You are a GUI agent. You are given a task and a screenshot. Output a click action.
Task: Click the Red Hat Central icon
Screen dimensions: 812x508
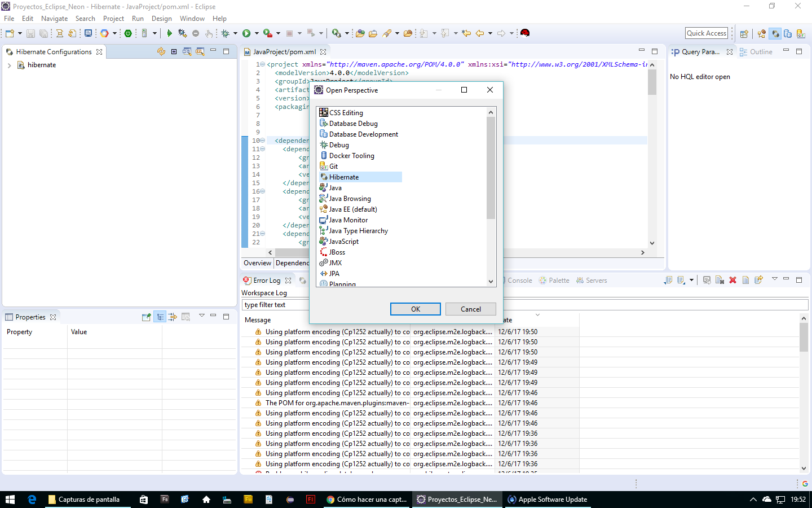(x=525, y=33)
